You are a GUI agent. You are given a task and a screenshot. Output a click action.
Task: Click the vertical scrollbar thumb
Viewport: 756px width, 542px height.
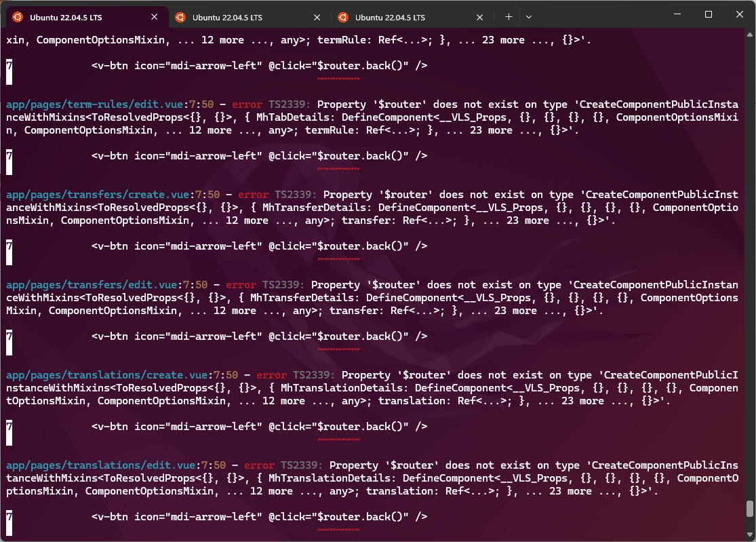tap(750, 509)
